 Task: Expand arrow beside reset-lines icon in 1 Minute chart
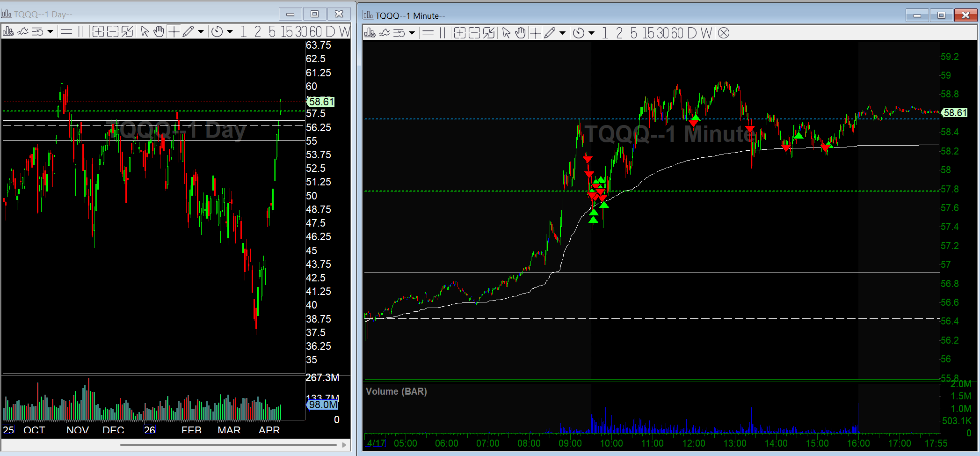tap(412, 33)
